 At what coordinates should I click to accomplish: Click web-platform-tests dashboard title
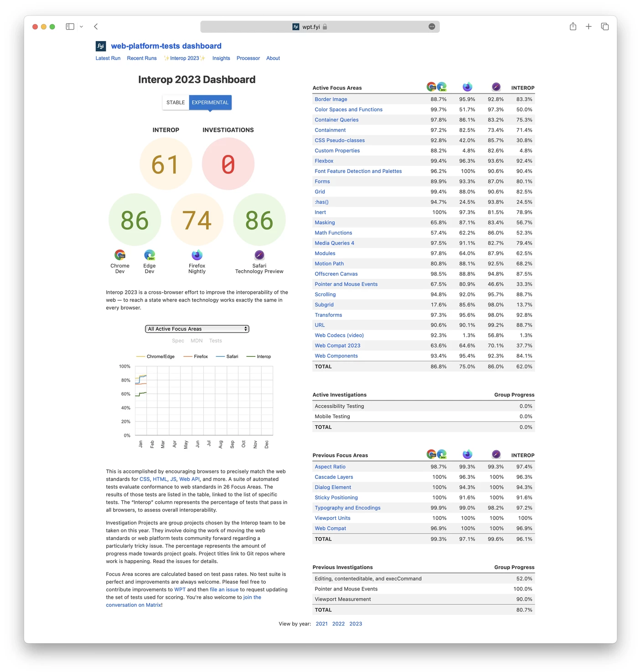click(166, 46)
